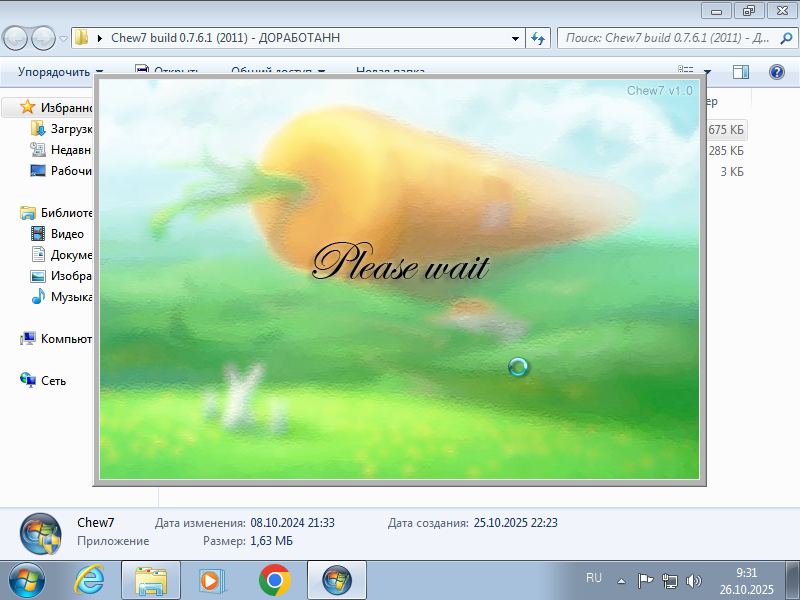The height and width of the screenshot is (600, 800).
Task: Click the Windows Start orb
Action: 27,579
